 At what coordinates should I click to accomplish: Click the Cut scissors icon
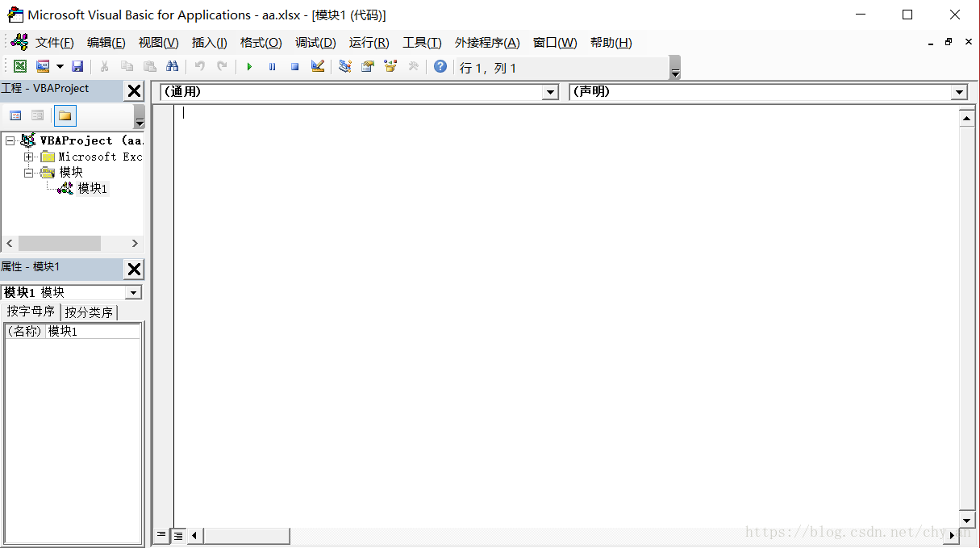[x=104, y=67]
